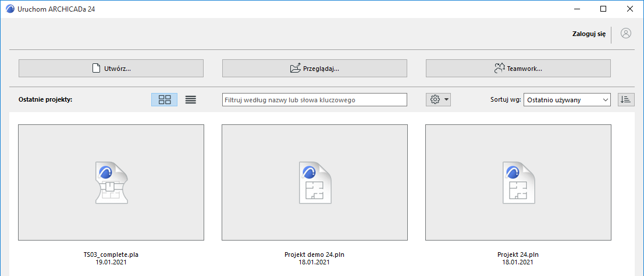
Task: Open the gear settings dropdown
Action: 438,100
